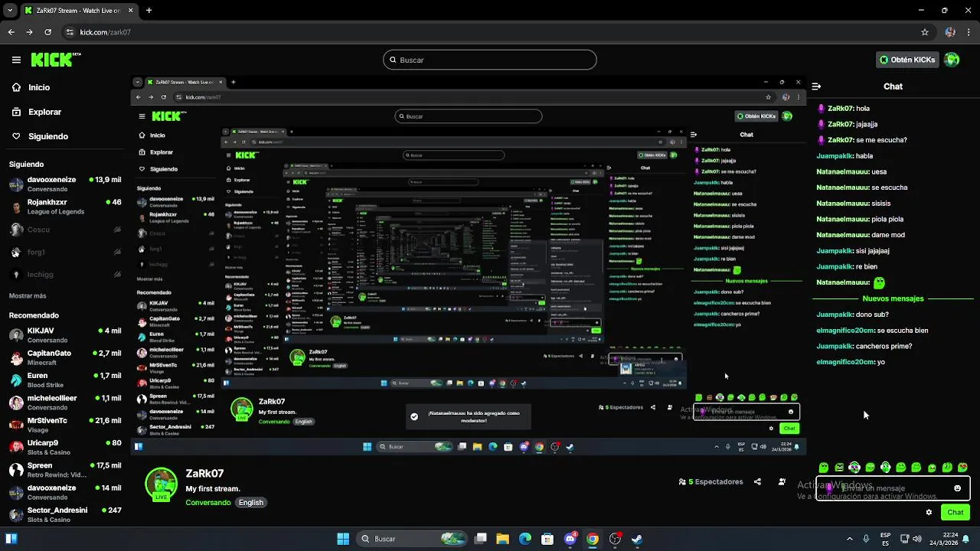Open the Euren Blood Strike channel
The height and width of the screenshot is (551, 980).
pos(65,380)
